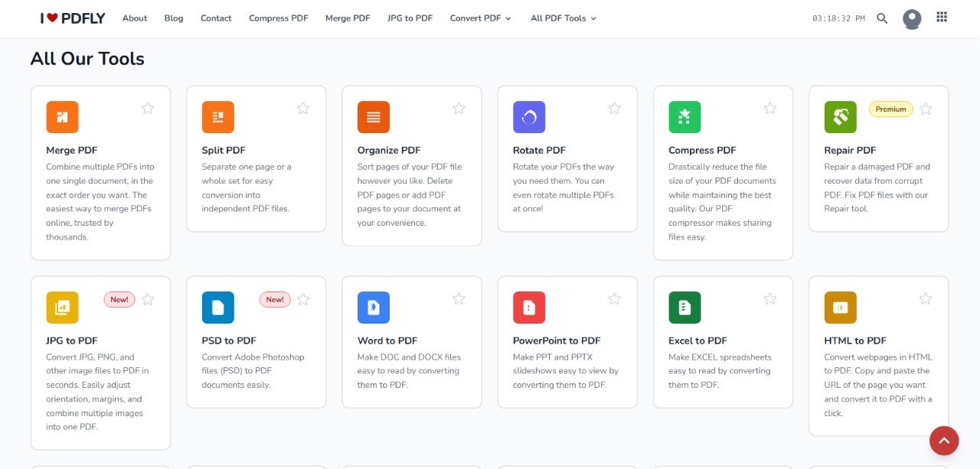Image resolution: width=980 pixels, height=469 pixels.
Task: Open the Contact page
Action: [216, 18]
